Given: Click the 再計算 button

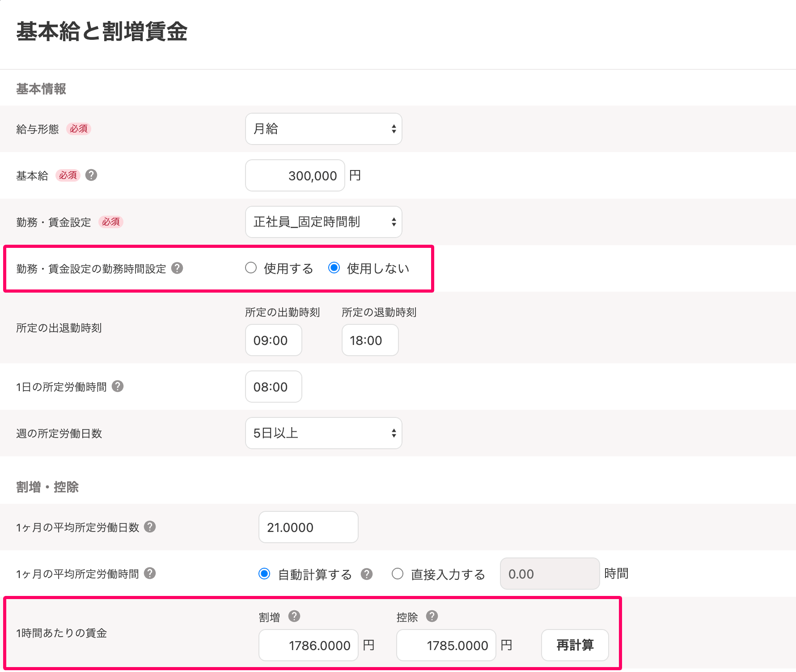Looking at the screenshot, I should (575, 645).
